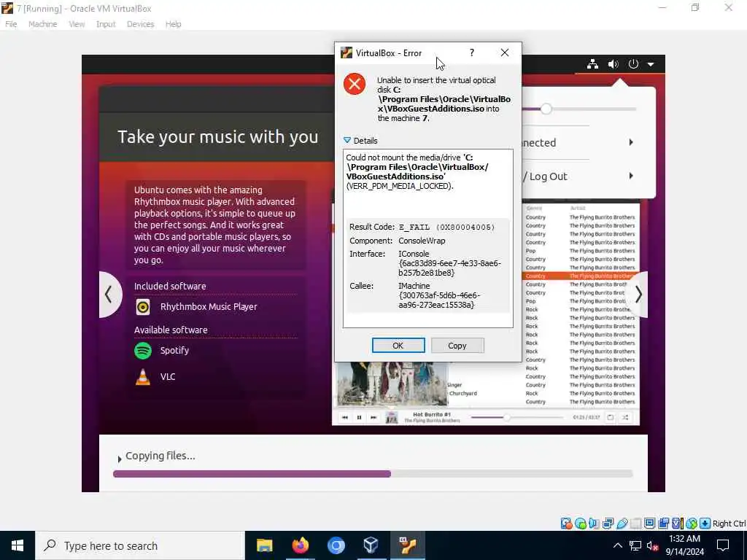Click the audio status icon in VirtualBox status bar
The height and width of the screenshot is (560, 747).
[594, 524]
